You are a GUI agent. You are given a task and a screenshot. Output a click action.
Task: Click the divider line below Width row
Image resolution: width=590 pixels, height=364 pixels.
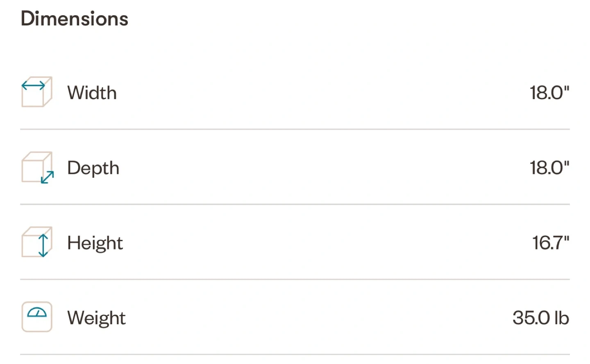pyautogui.click(x=295, y=129)
